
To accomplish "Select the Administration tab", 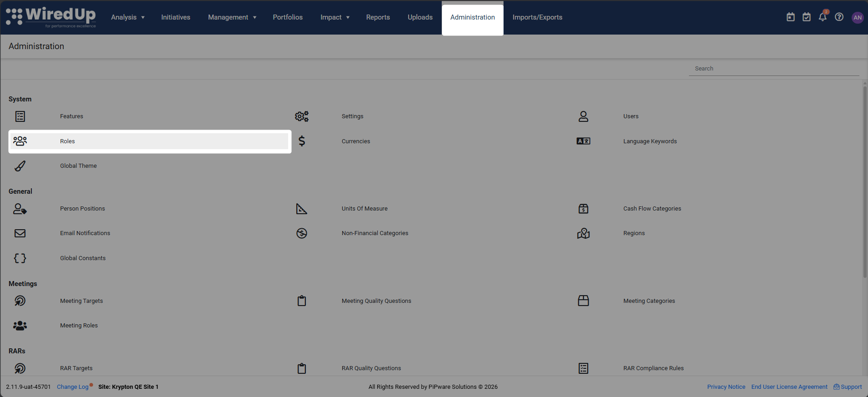I will 473,17.
